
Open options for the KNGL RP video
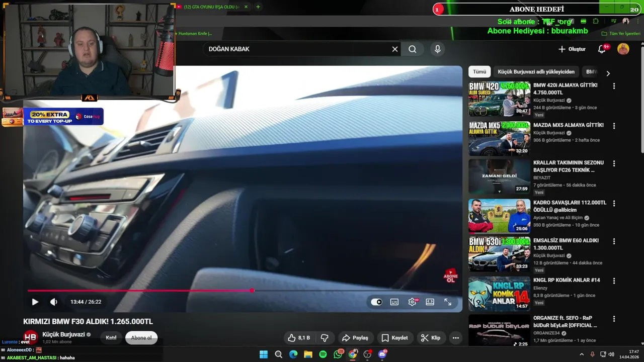coord(614,281)
